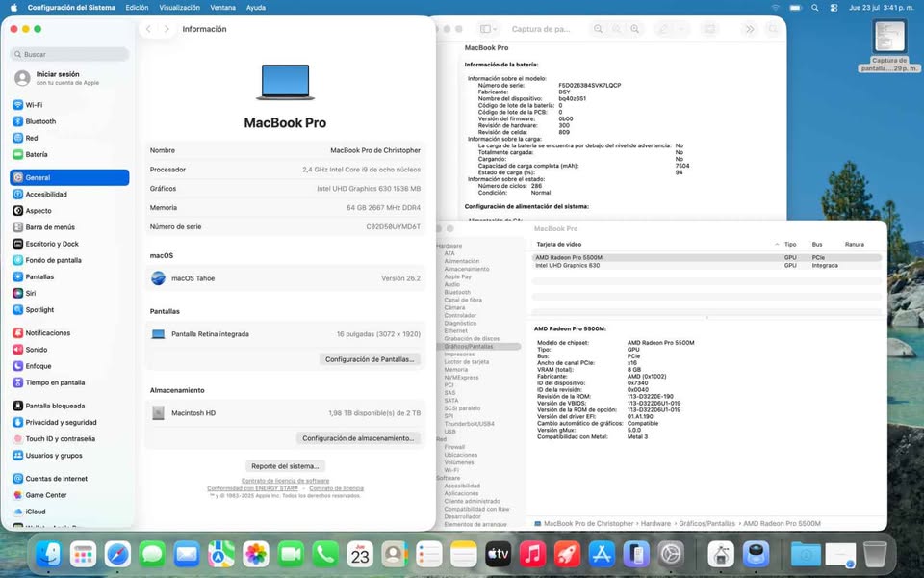Open the Captura de pantalla desktop file
This screenshot has width=924, height=578.
pos(889,46)
